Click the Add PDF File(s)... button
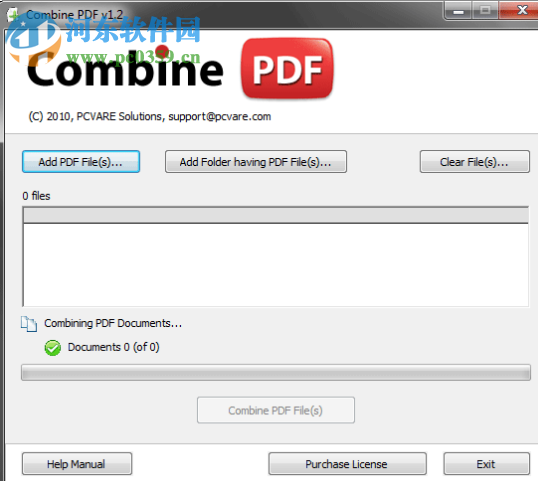538x481 pixels. tap(81, 162)
